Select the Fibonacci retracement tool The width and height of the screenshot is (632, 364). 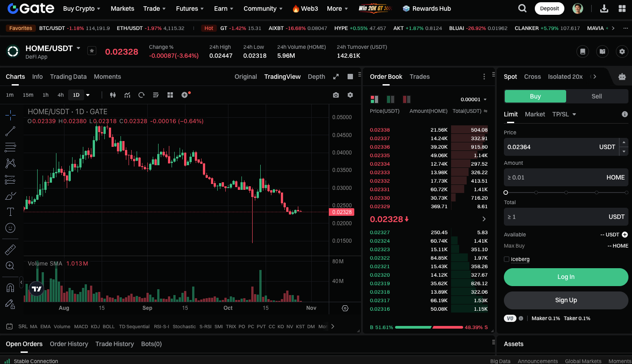pyautogui.click(x=10, y=147)
